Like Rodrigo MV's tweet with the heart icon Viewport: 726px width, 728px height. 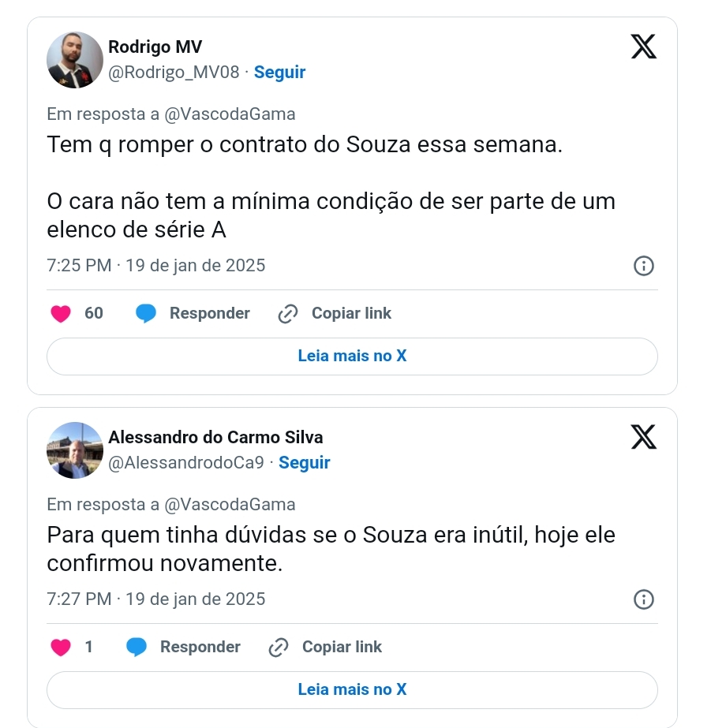click(61, 314)
